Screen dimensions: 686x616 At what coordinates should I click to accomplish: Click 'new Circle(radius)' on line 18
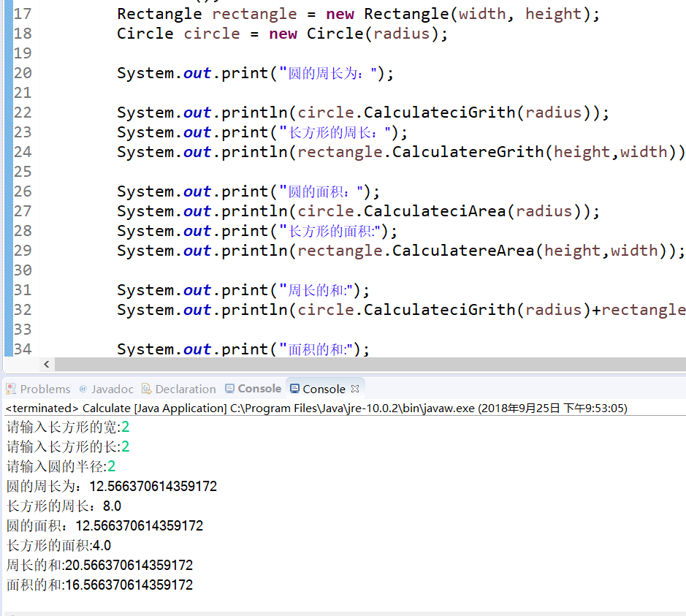coord(354,34)
